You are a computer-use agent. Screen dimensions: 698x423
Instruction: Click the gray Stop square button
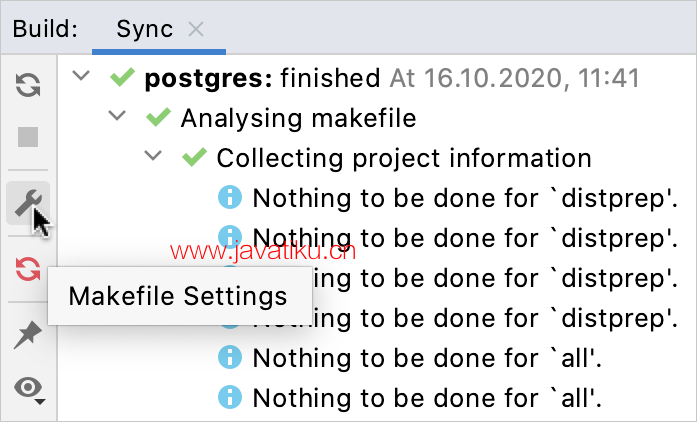[28, 137]
